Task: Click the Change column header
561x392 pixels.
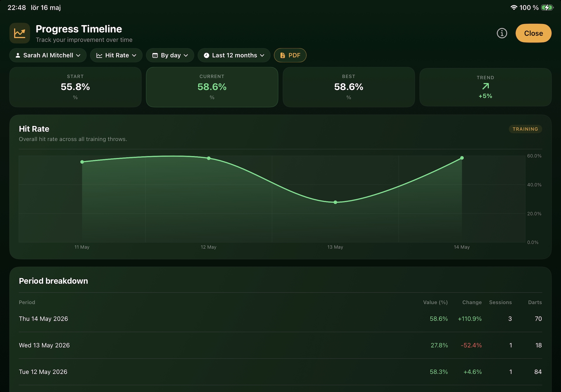Action: click(x=472, y=302)
